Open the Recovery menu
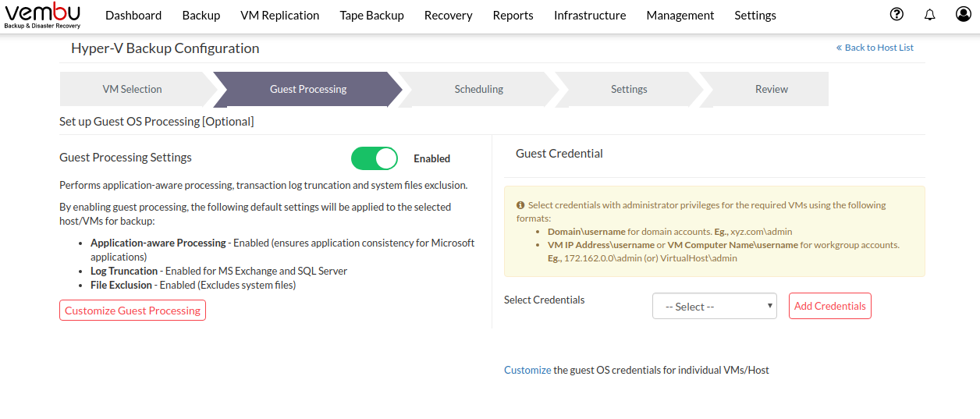980x419 pixels. 449,15
